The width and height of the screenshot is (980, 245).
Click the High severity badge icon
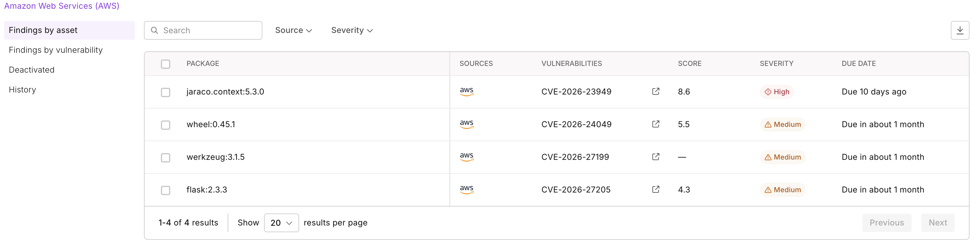pos(768,92)
